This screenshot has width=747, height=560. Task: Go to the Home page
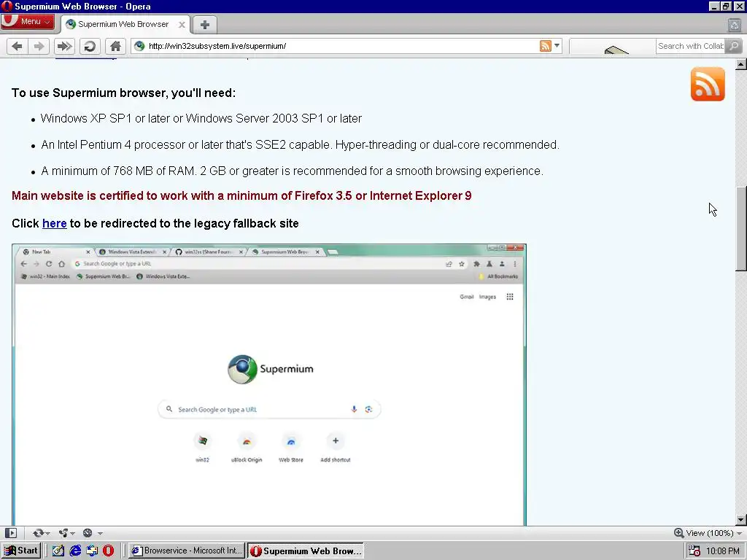(115, 46)
